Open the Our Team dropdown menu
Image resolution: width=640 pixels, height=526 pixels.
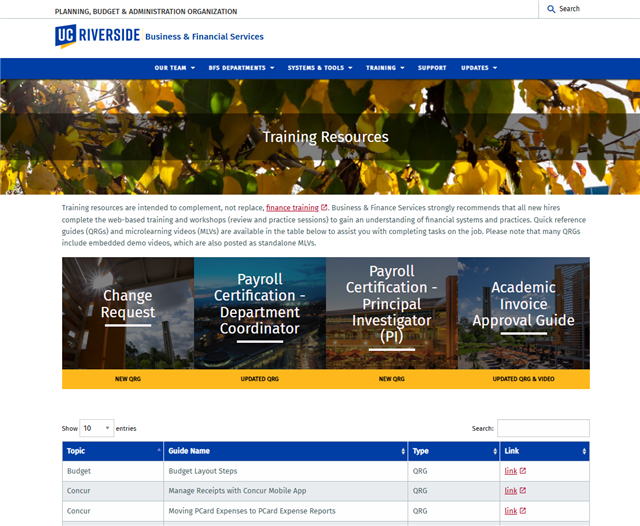174,68
